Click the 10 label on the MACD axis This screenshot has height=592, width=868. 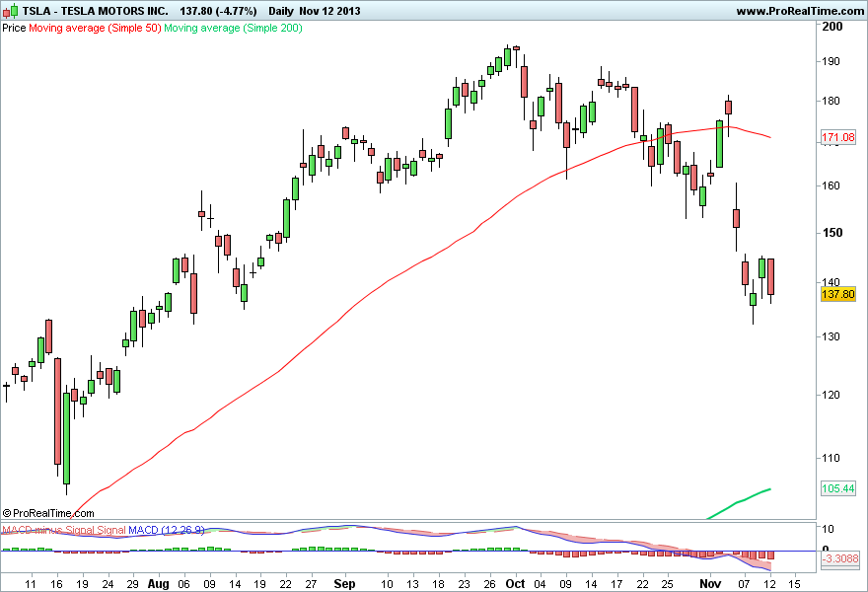pos(827,529)
